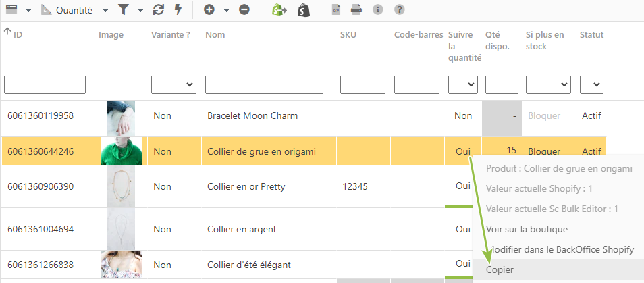Click the add product plus icon
This screenshot has width=644, height=283.
pos(209,10)
